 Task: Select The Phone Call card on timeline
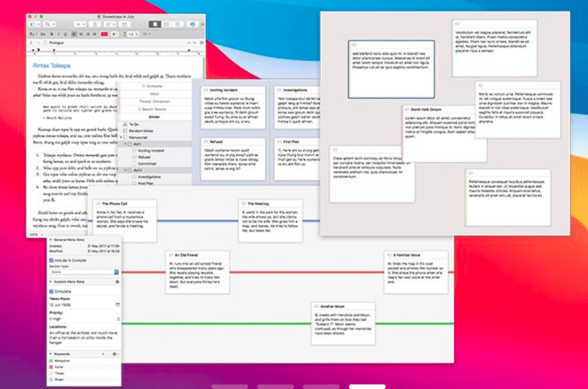[124, 221]
